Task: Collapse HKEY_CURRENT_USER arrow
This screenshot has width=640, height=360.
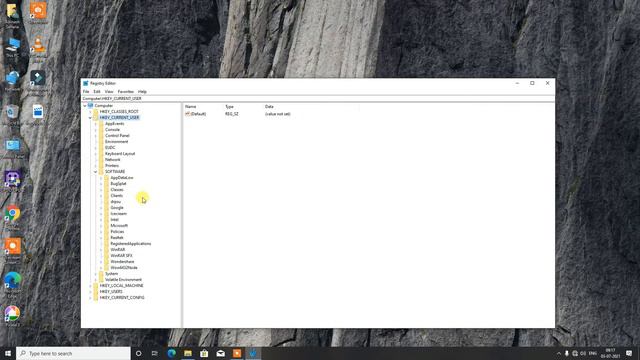Action: [90, 118]
